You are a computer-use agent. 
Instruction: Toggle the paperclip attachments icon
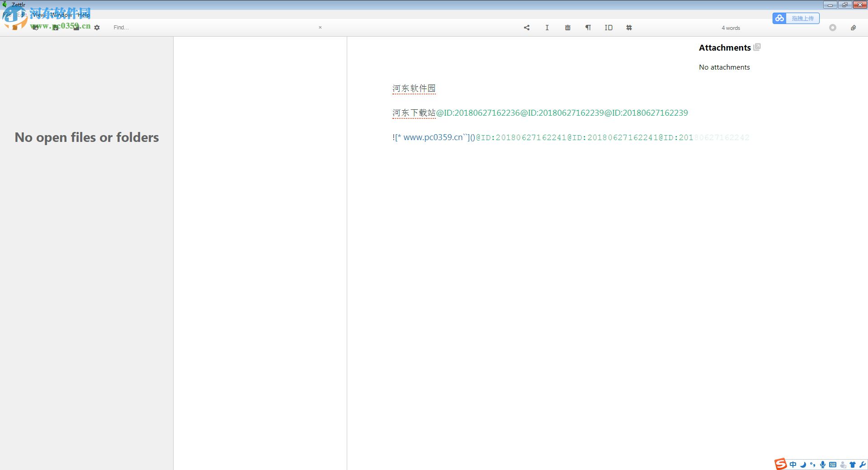click(x=854, y=28)
